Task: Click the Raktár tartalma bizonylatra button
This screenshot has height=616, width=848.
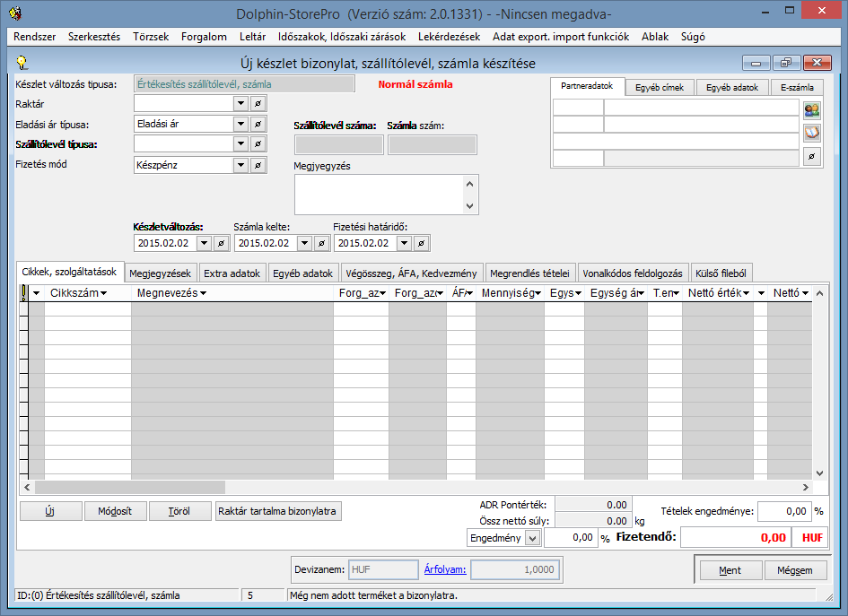Action: [x=278, y=511]
